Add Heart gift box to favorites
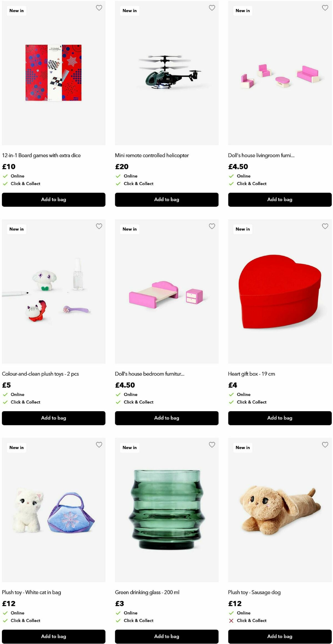The height and width of the screenshot is (644, 333). (x=325, y=226)
